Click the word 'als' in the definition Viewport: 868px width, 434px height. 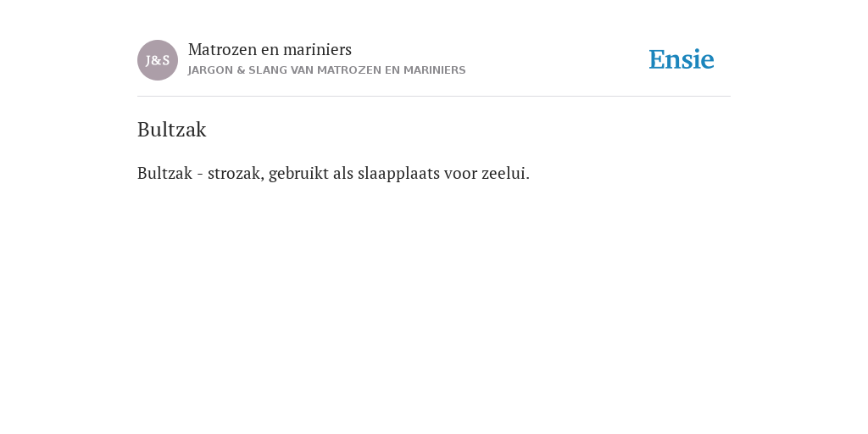click(343, 173)
